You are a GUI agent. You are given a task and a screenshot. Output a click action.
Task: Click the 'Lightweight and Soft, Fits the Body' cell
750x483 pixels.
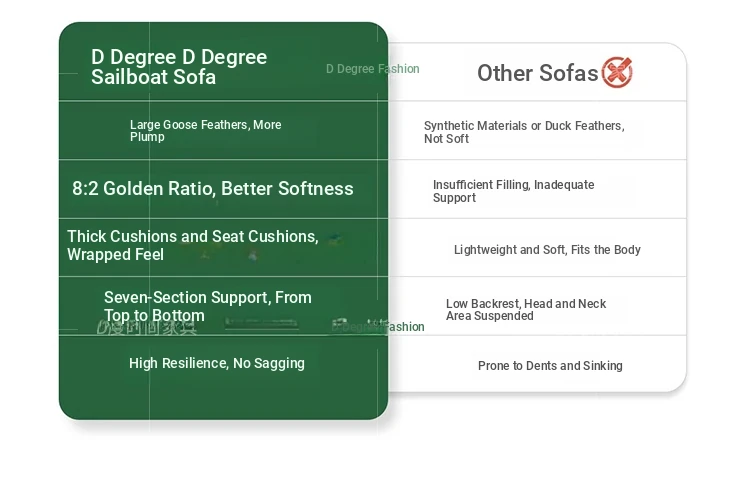(547, 250)
